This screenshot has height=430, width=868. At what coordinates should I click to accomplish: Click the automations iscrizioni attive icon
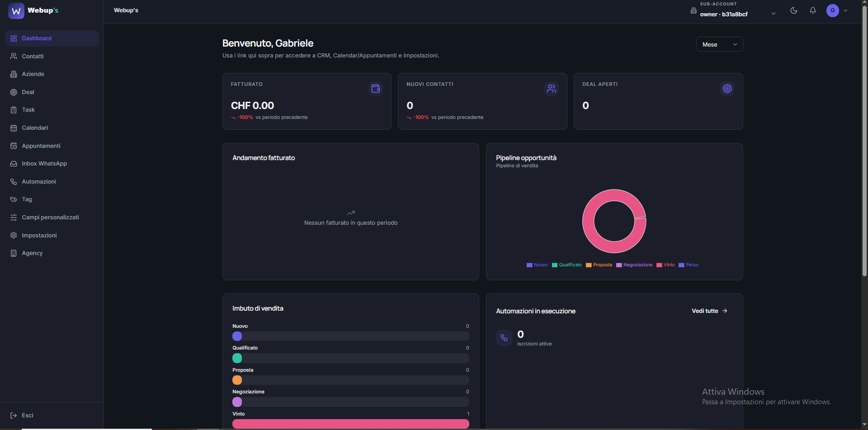[504, 338]
